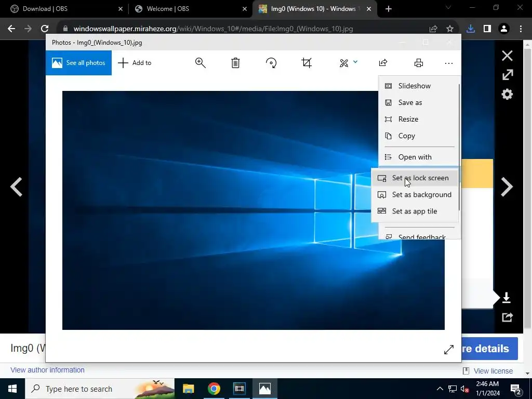The height and width of the screenshot is (399, 532).
Task: Open File Explorer from taskbar
Action: tap(188, 389)
